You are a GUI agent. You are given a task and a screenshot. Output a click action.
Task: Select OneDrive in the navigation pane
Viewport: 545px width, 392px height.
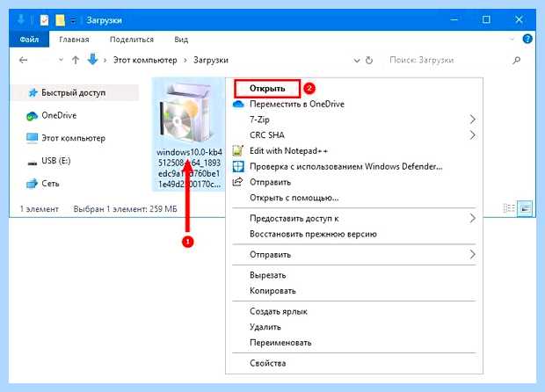click(59, 115)
